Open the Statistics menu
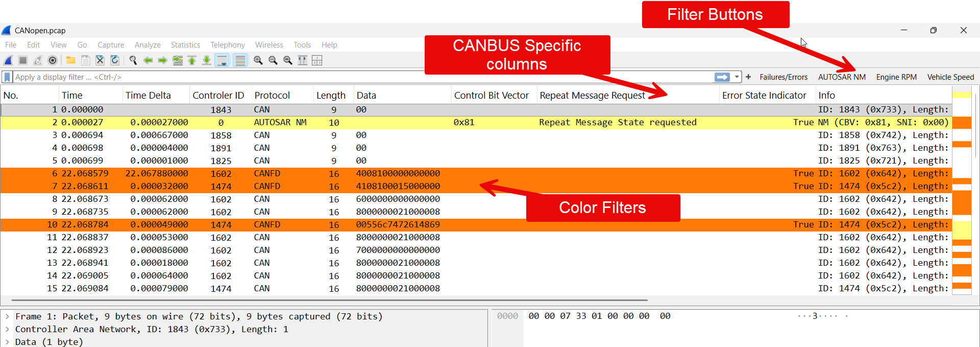This screenshot has height=347, width=980. [x=185, y=45]
